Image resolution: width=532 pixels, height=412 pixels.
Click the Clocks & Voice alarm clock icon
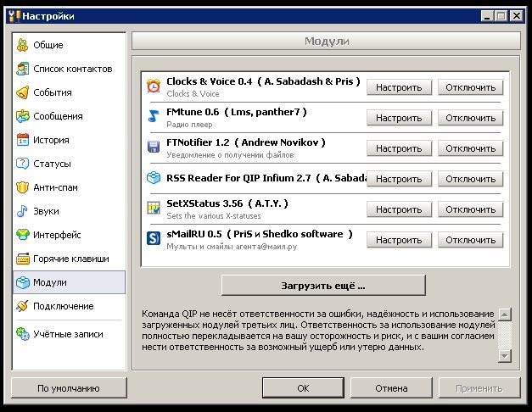[x=154, y=86]
